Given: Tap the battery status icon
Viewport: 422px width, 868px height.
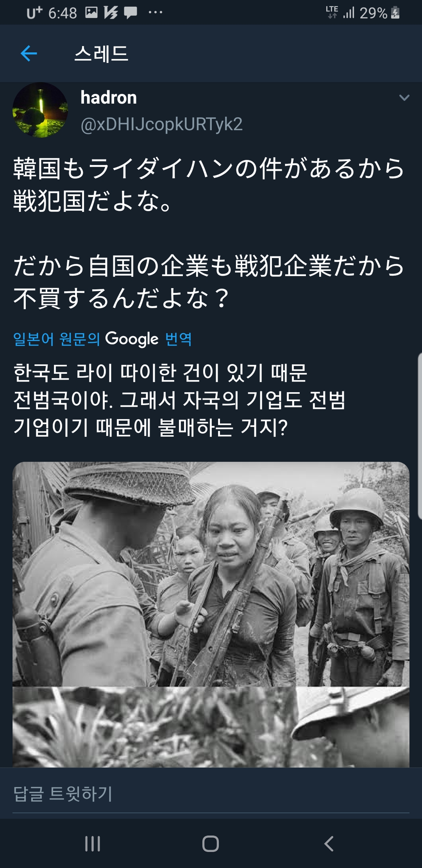Looking at the screenshot, I should point(395,13).
